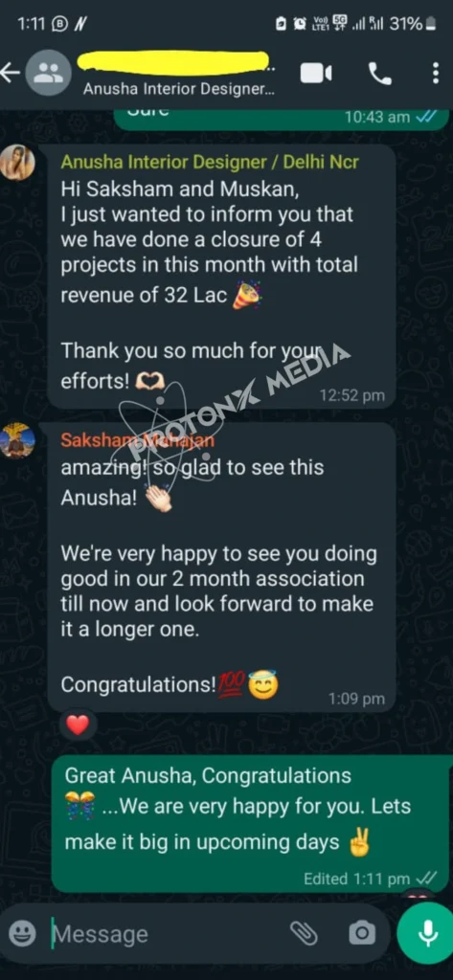Tap the green microphone voice message button
Screen dimensions: 453x980
tap(427, 933)
